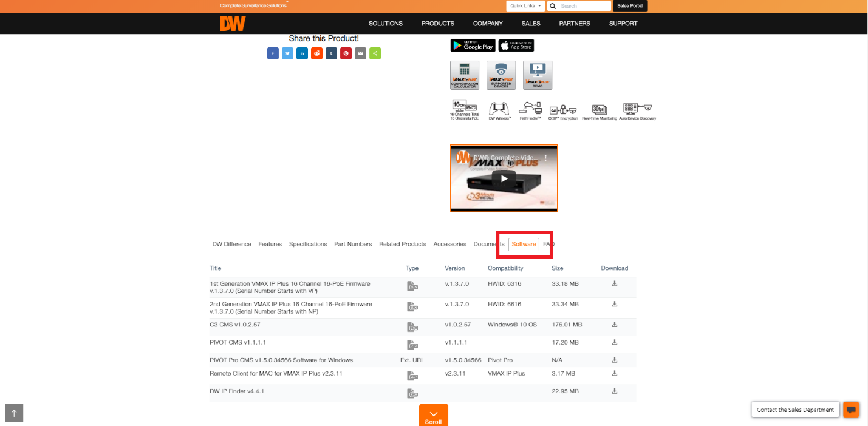Open VMAX Demo tile
Viewport: 868px width, 426px height.
tap(538, 75)
